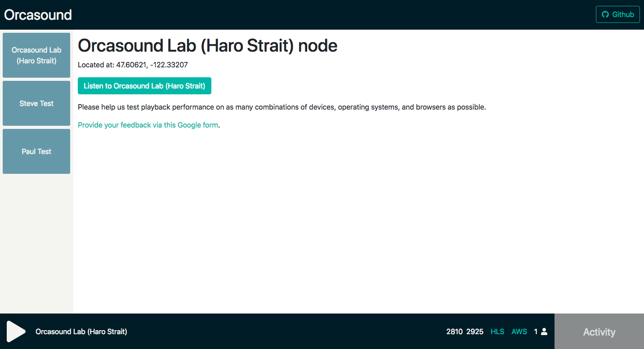Screen dimensions: 644x349
Task: Click the 2810 value in the player bar
Action: (x=454, y=331)
